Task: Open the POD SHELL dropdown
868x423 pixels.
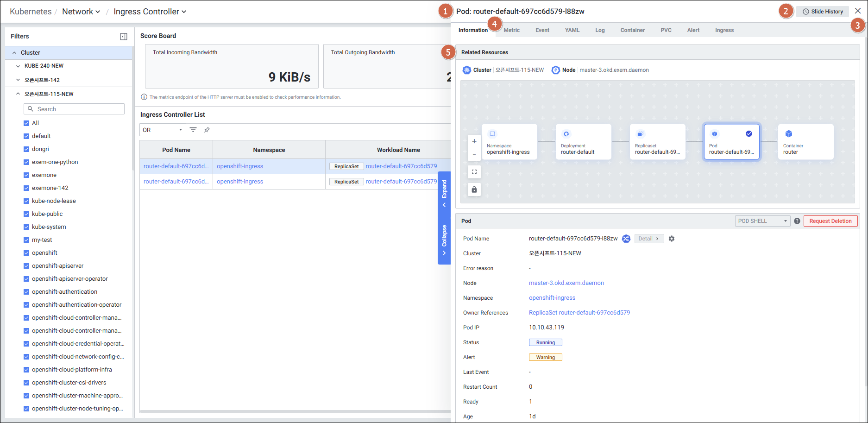Action: click(762, 221)
